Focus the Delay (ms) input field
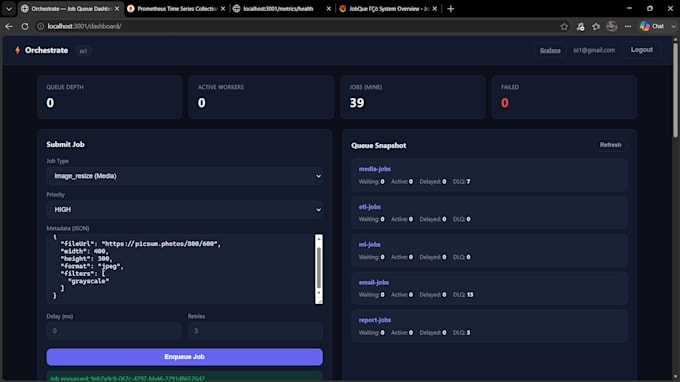This screenshot has width=680, height=382. pos(114,331)
